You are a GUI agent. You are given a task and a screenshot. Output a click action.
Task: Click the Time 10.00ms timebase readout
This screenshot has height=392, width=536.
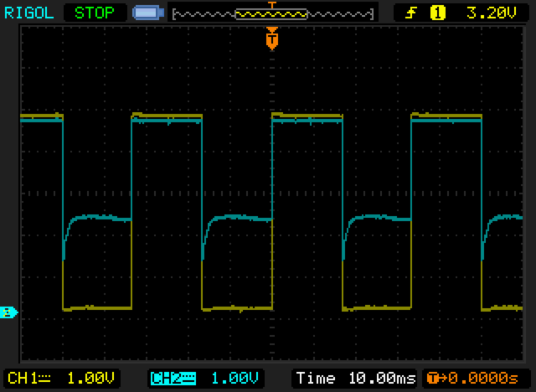[356, 379]
